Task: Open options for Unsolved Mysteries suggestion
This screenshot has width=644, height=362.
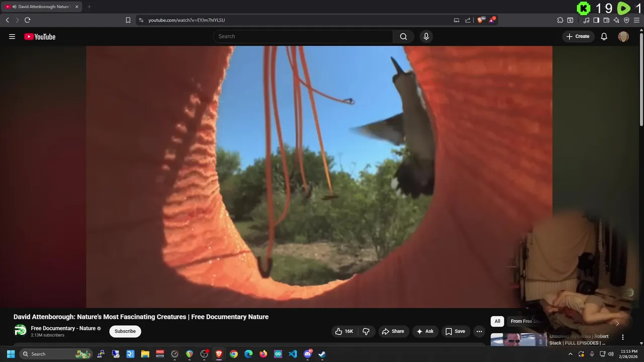Action: point(623,337)
